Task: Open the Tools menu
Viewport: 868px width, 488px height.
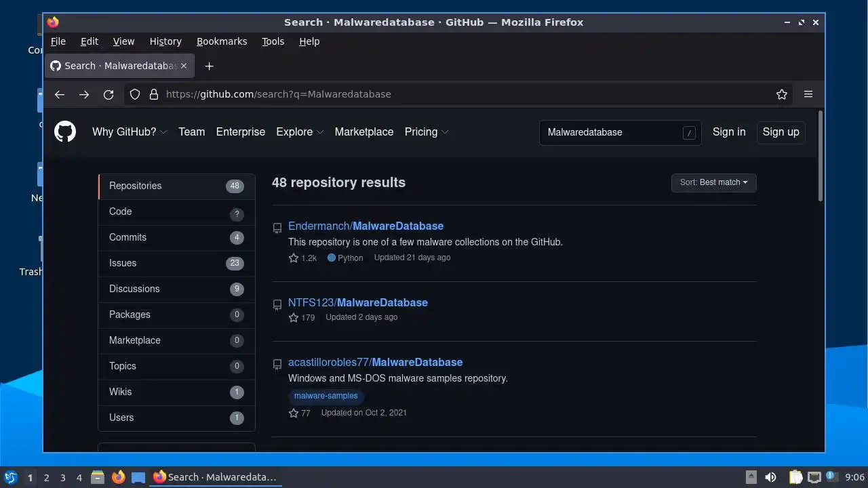Action: [x=273, y=41]
